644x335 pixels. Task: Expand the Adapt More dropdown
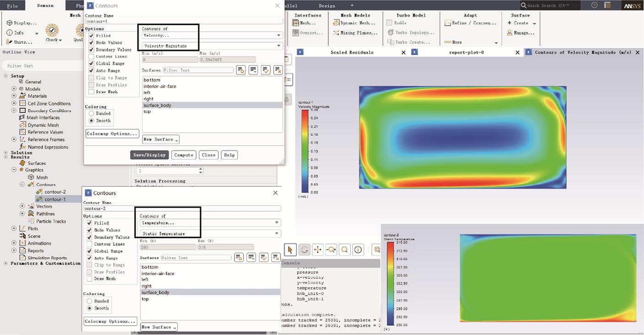(496, 43)
